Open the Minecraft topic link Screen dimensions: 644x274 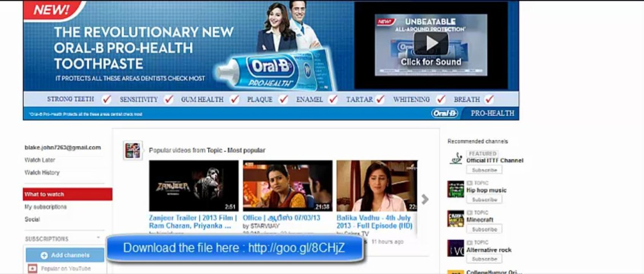pos(480,220)
